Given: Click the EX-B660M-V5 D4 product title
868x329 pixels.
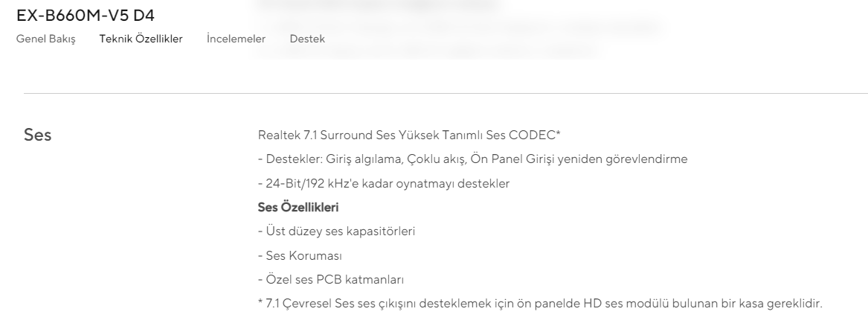Looking at the screenshot, I should [91, 15].
